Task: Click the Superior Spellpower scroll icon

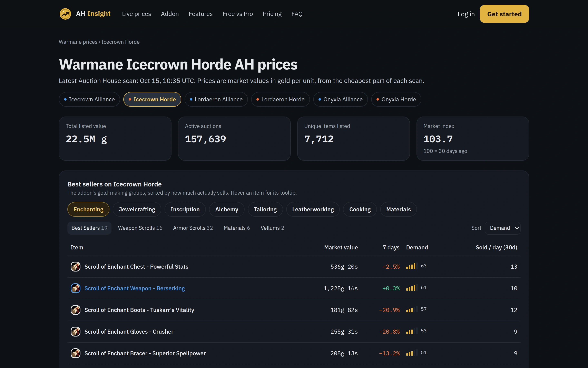Action: 76,353
